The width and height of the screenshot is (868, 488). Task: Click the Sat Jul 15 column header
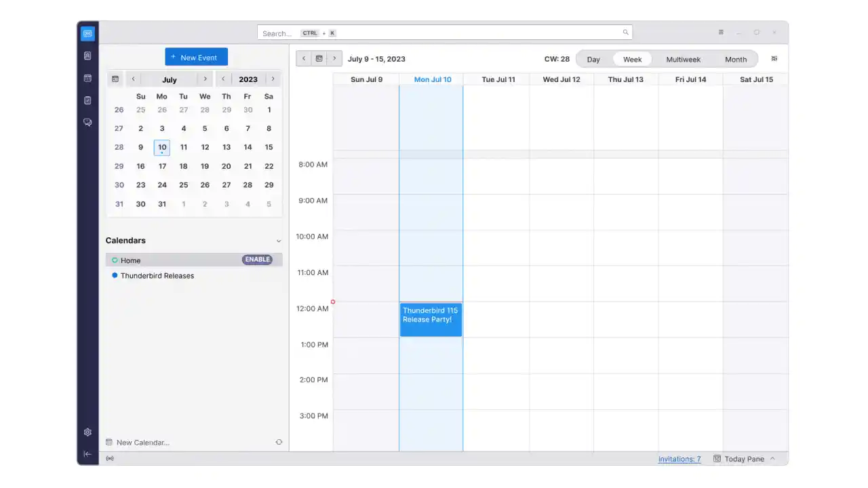(756, 79)
